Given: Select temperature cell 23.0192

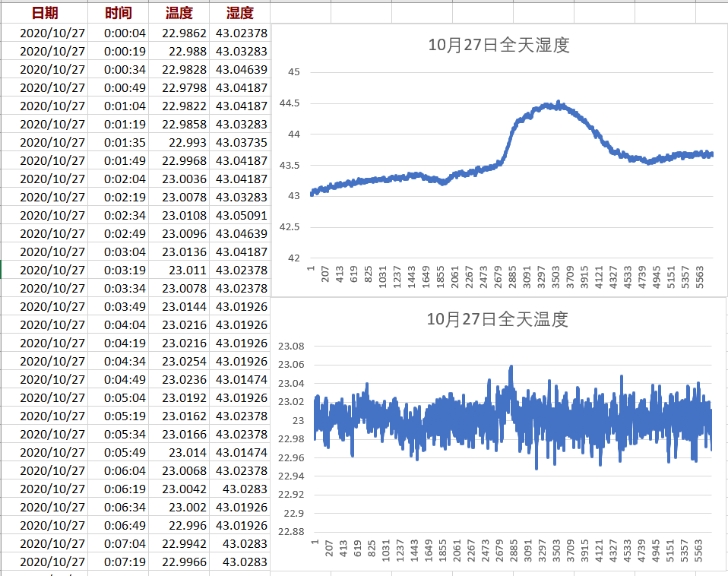Looking at the screenshot, I should (179, 397).
